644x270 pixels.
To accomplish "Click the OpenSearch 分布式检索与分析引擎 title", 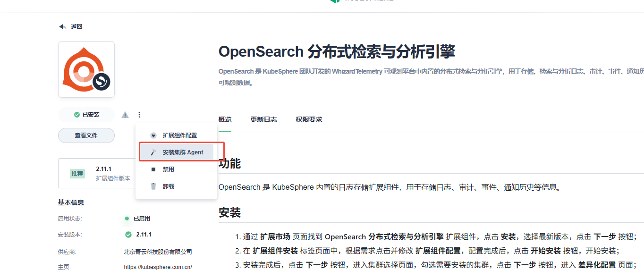I will click(337, 52).
